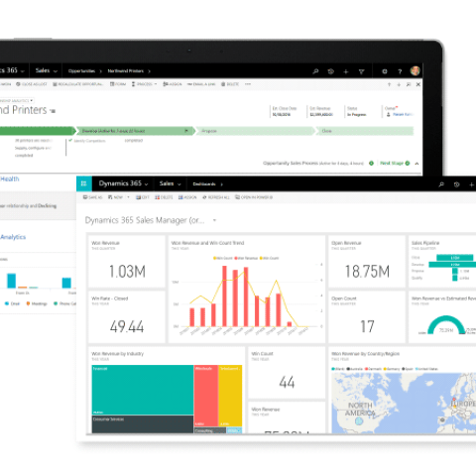Click the help question mark icon
476x476 pixels.
[x=400, y=71]
